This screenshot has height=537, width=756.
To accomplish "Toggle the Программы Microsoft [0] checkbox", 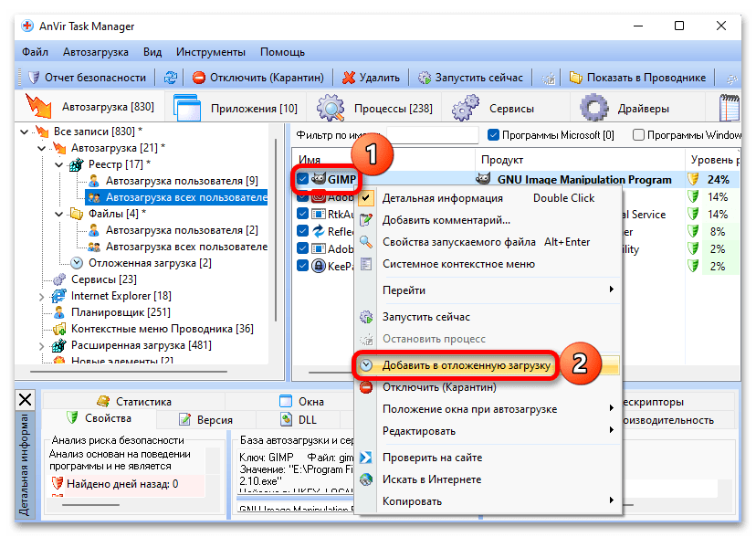I will pyautogui.click(x=493, y=135).
